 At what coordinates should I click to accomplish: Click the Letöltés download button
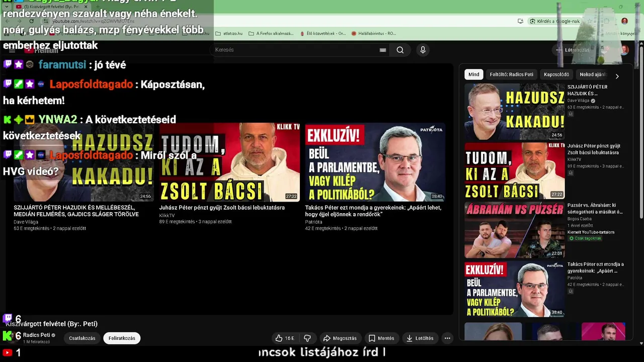(420, 338)
